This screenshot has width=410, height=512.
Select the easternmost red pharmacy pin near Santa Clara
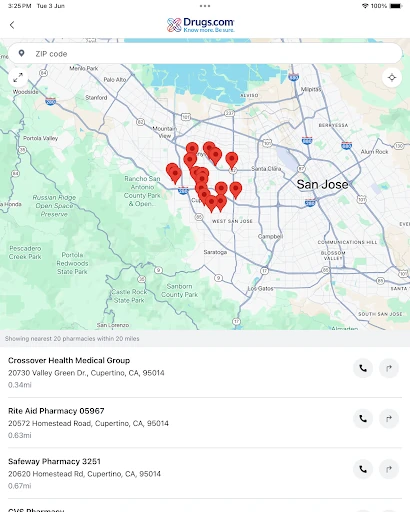click(x=236, y=190)
